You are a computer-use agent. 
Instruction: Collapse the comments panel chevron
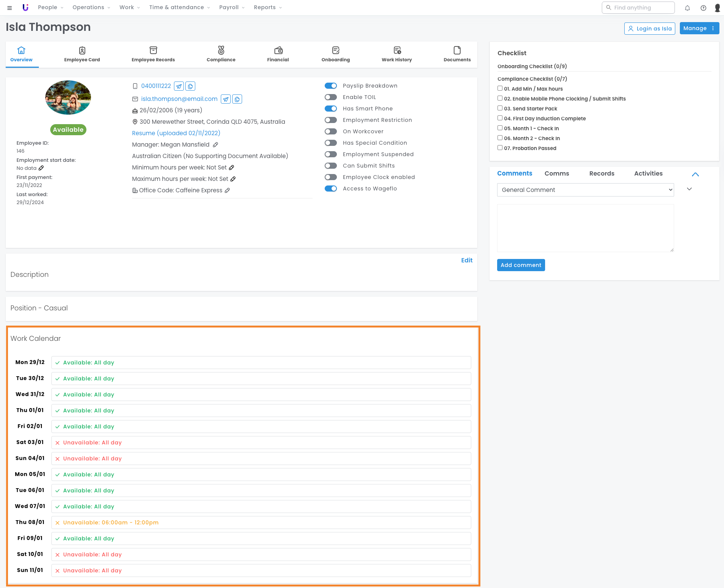click(x=695, y=174)
